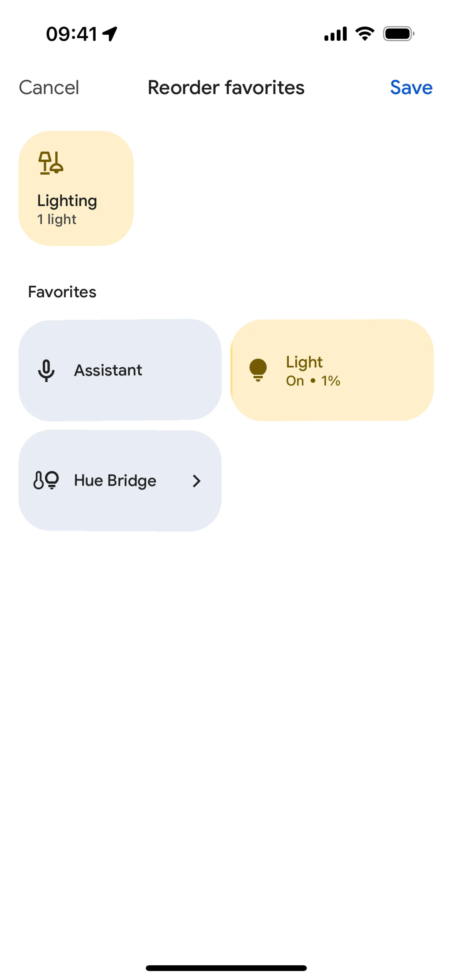Tap the location arrow in status bar
Viewport: 452px width, 980px height.
[110, 34]
